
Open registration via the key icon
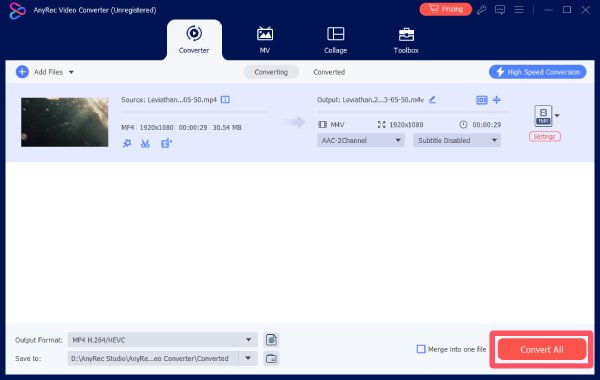481,10
